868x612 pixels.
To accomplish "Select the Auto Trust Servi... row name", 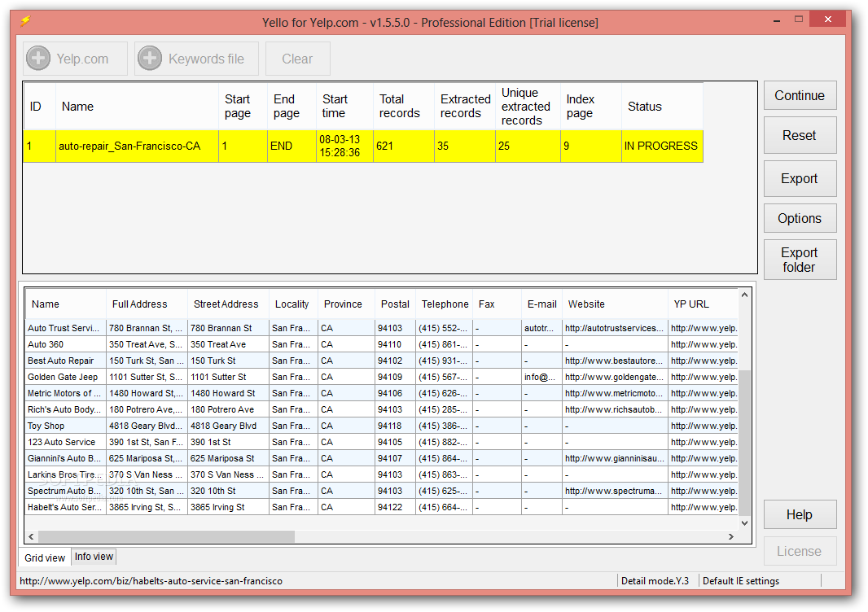I will tap(65, 328).
